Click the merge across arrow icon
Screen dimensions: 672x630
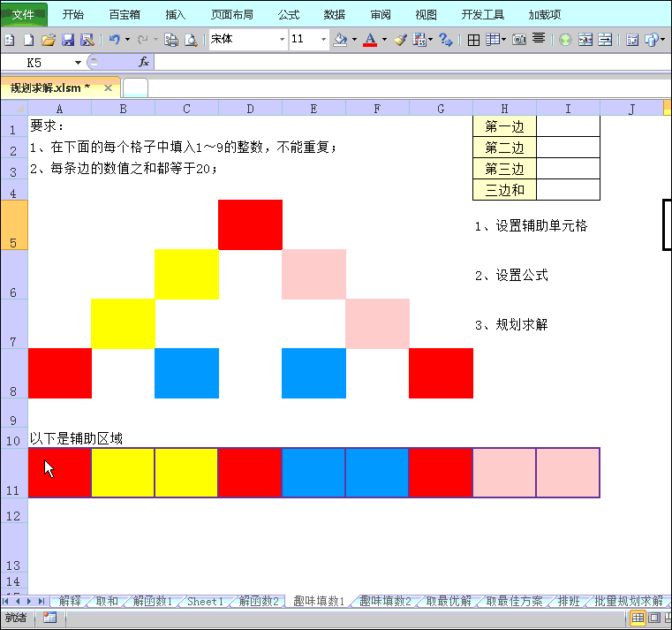605,40
